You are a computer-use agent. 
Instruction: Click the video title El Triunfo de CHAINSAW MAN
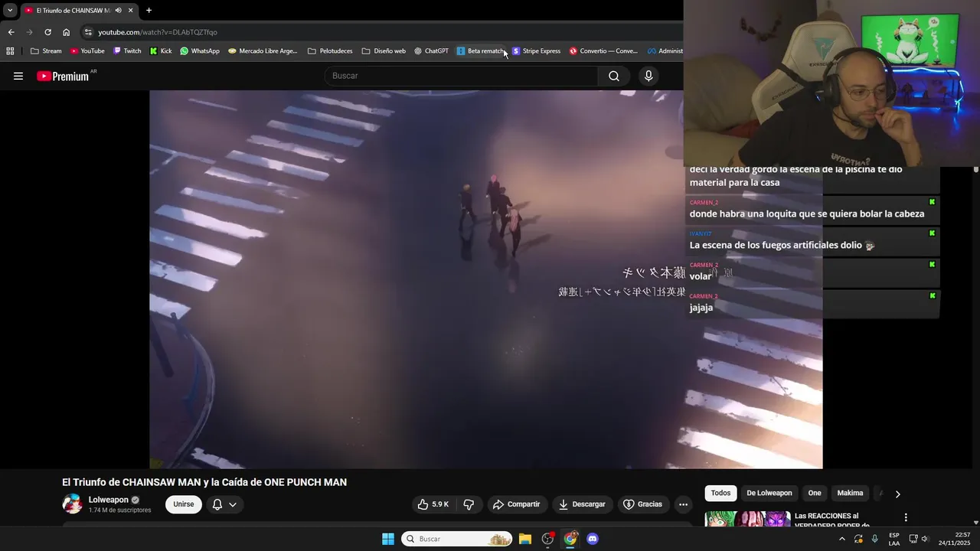(x=204, y=482)
